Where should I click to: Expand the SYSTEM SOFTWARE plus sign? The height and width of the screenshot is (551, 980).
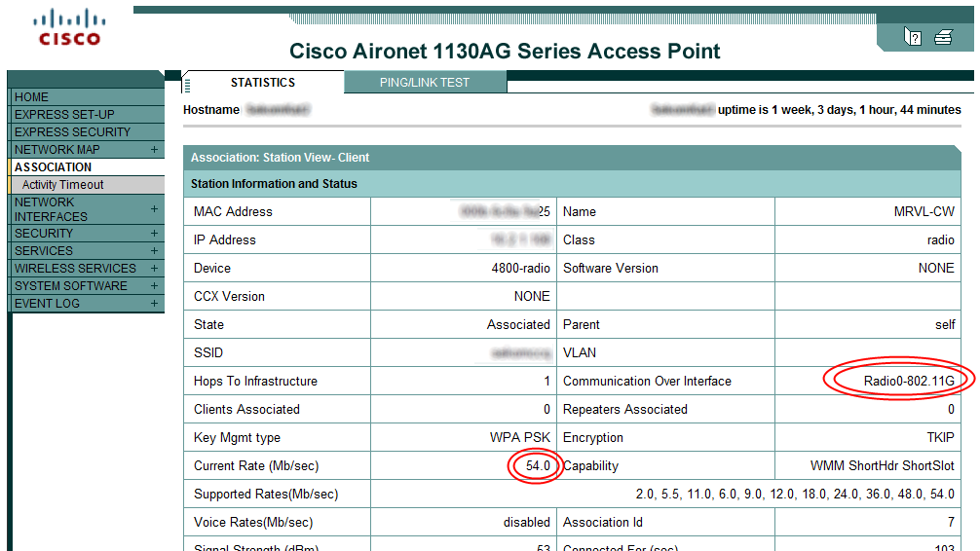pos(154,286)
